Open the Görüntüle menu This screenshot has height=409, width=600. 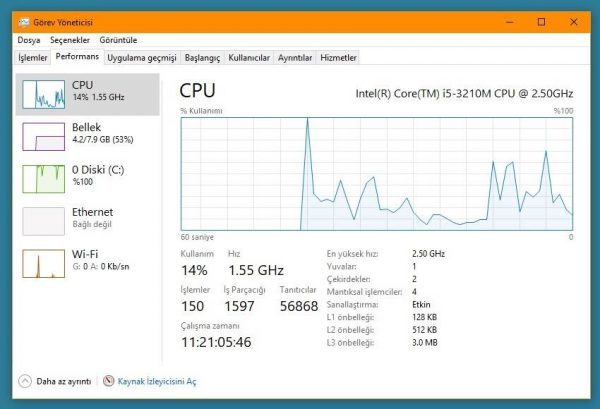point(118,40)
